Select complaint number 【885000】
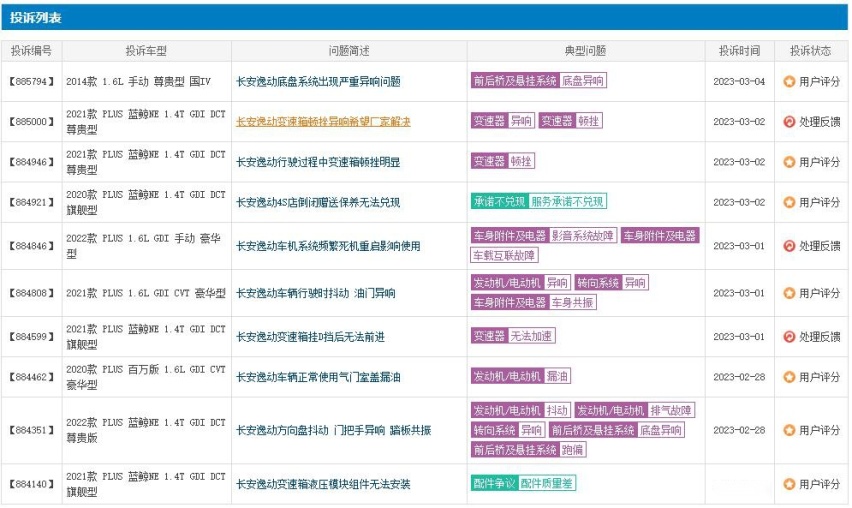Viewport: 852px width, 508px height. point(32,122)
